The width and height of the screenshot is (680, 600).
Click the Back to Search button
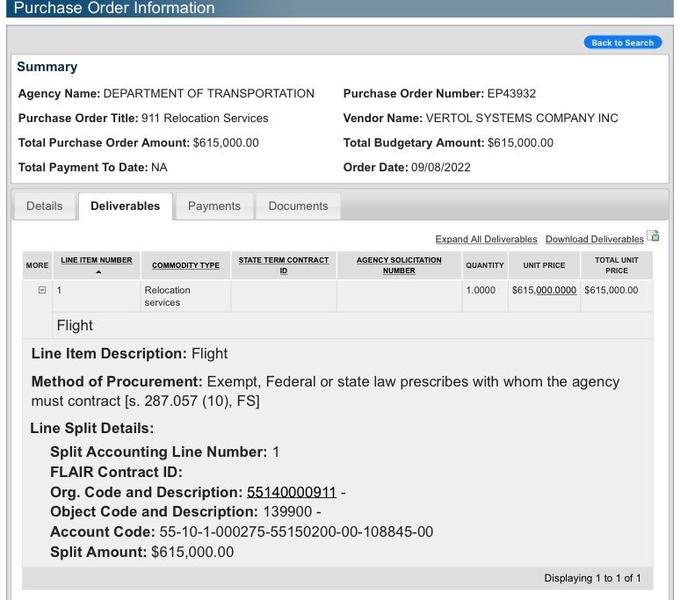tap(622, 42)
